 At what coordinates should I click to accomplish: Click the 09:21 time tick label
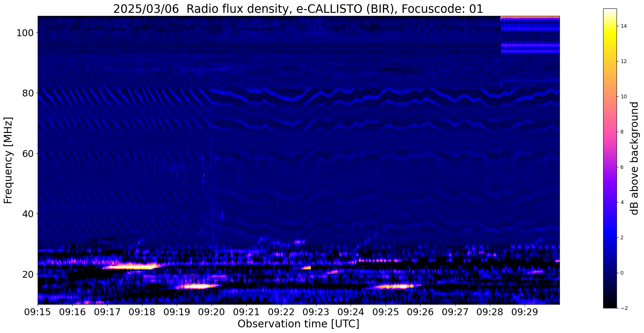(x=247, y=312)
